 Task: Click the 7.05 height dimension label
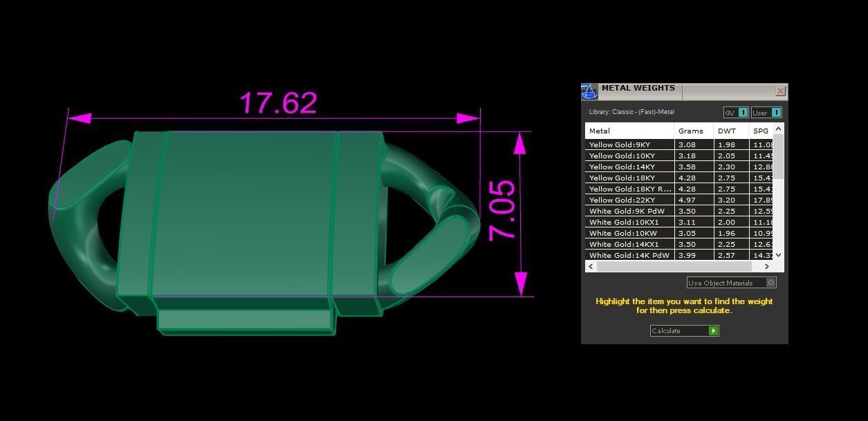[x=503, y=210]
